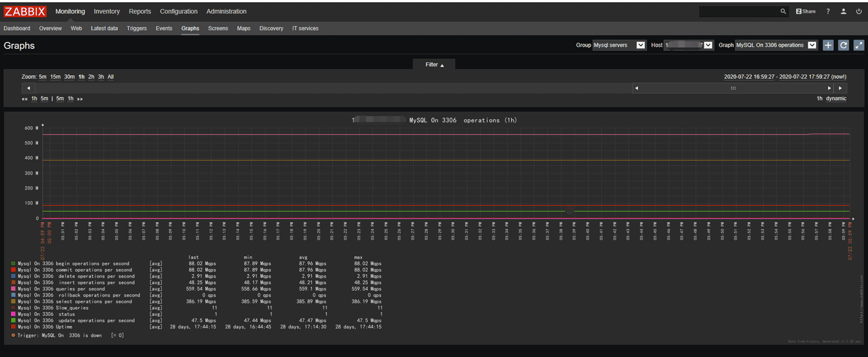The width and height of the screenshot is (868, 357).
Task: Open the Host dropdown
Action: [688, 45]
